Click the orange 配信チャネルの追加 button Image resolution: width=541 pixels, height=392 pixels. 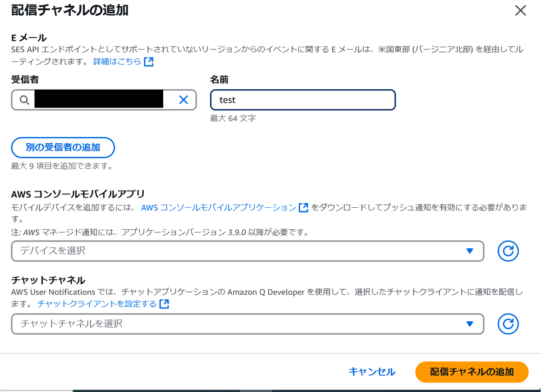pyautogui.click(x=472, y=372)
